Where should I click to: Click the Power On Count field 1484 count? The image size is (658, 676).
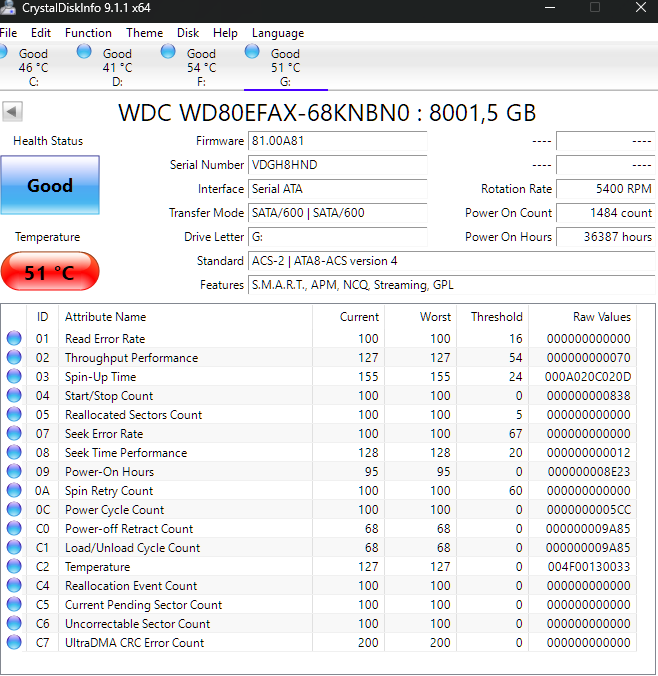tap(606, 213)
